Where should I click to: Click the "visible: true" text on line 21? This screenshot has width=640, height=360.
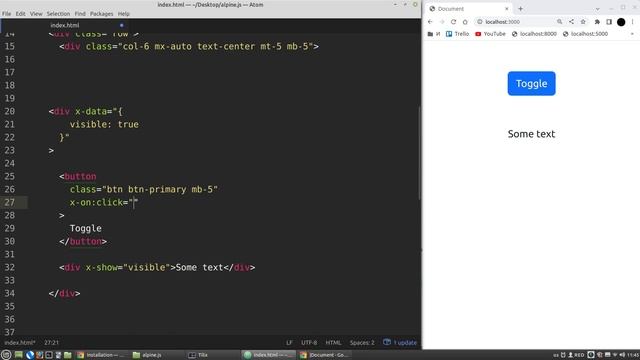(104, 124)
